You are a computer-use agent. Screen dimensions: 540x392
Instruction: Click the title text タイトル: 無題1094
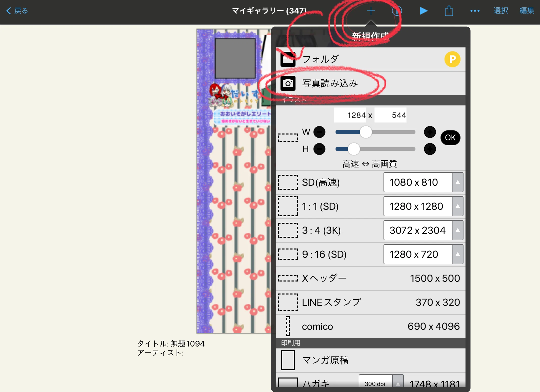coord(171,343)
